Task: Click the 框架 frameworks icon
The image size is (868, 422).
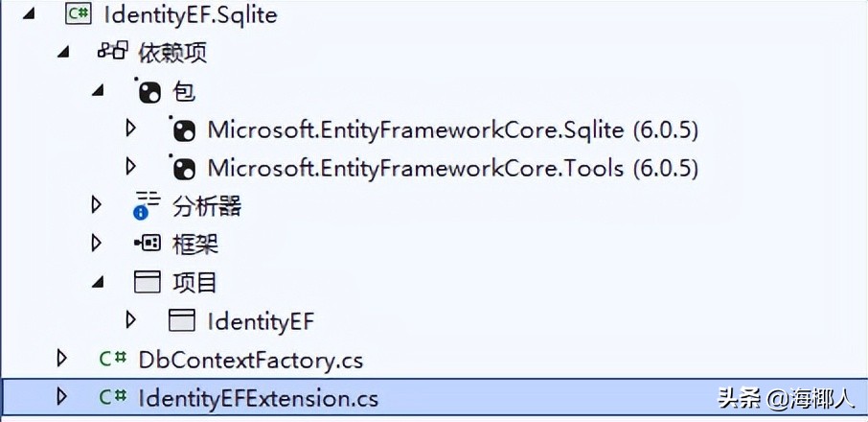Action: point(147,244)
